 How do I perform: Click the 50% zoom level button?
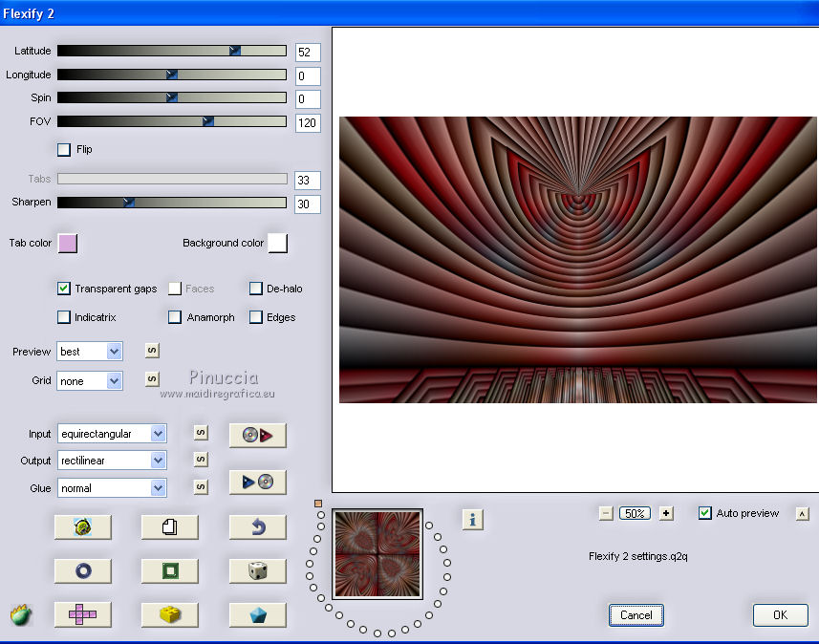point(635,513)
